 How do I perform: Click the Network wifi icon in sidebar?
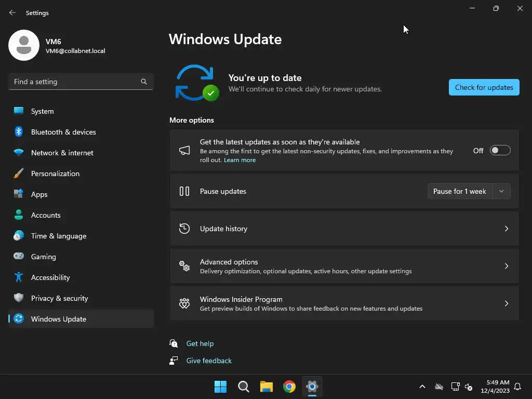coord(19,152)
